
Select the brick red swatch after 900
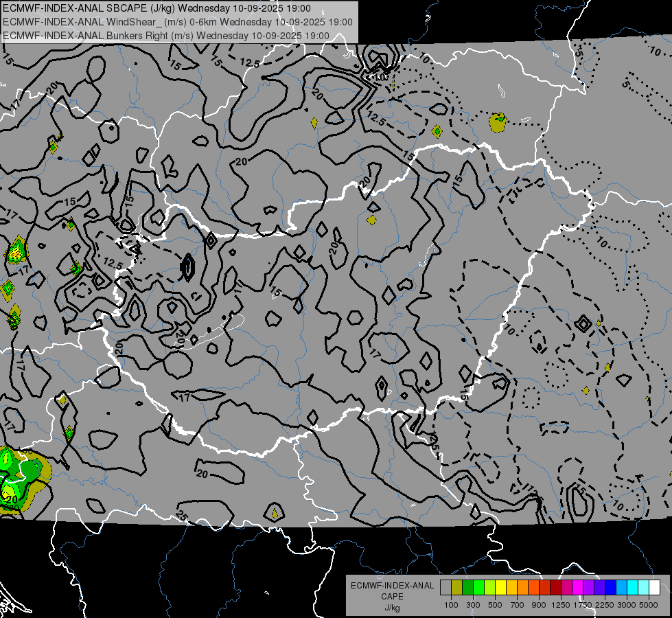tap(545, 588)
